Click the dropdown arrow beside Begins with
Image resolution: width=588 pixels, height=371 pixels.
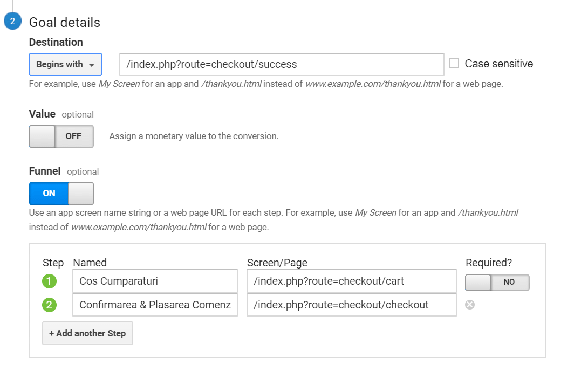click(92, 65)
